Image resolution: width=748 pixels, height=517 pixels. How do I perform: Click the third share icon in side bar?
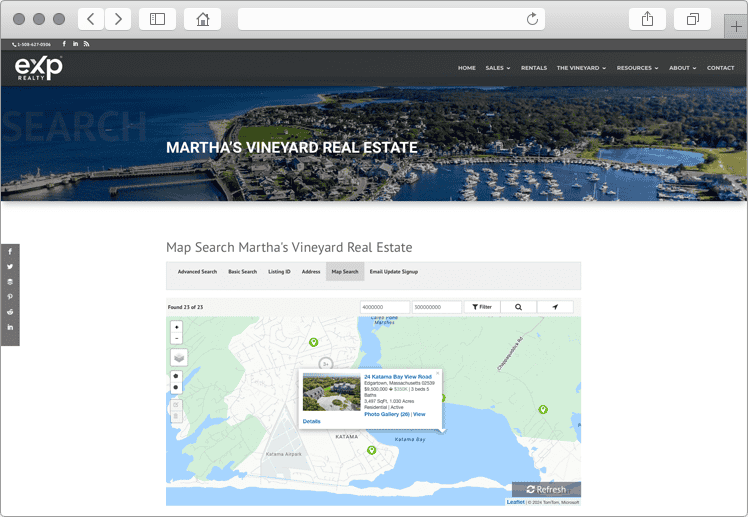[10, 282]
